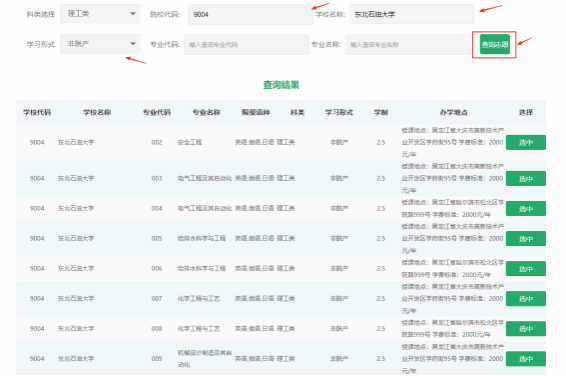
Task: Expand the 学习形式 dropdown showing 非脱产
Action: click(100, 44)
